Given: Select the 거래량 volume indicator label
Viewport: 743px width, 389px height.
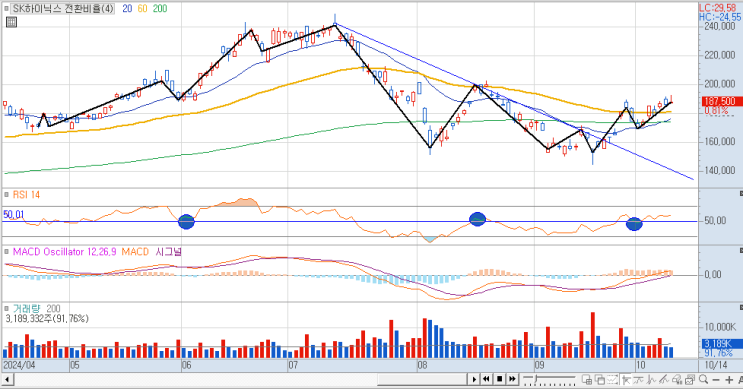Looking at the screenshot, I should pos(27,308).
